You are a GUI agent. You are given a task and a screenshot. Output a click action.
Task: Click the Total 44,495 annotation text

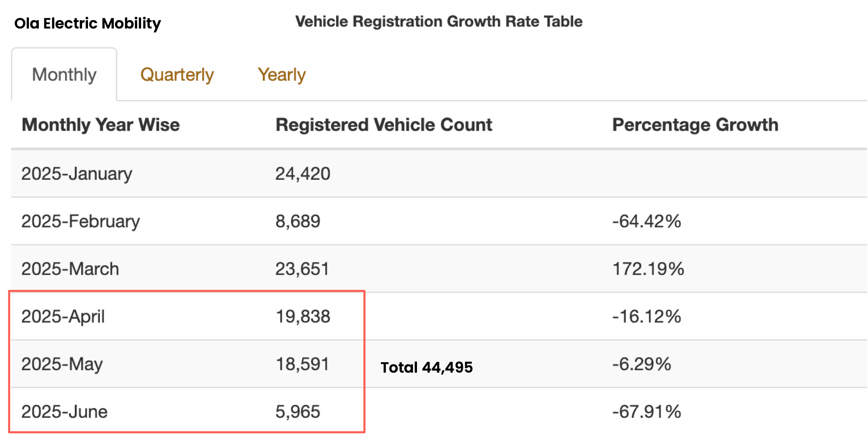[426, 368]
